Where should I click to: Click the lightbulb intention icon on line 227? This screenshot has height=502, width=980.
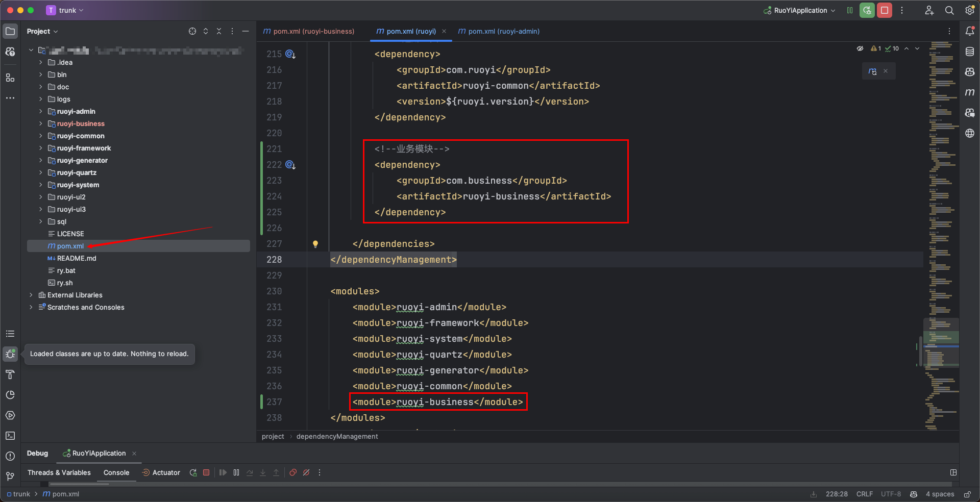point(315,244)
